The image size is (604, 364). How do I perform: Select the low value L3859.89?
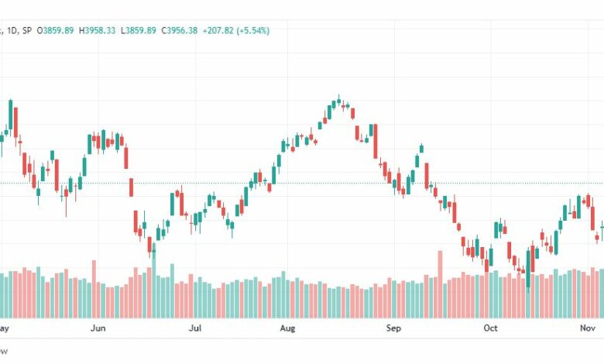[139, 30]
